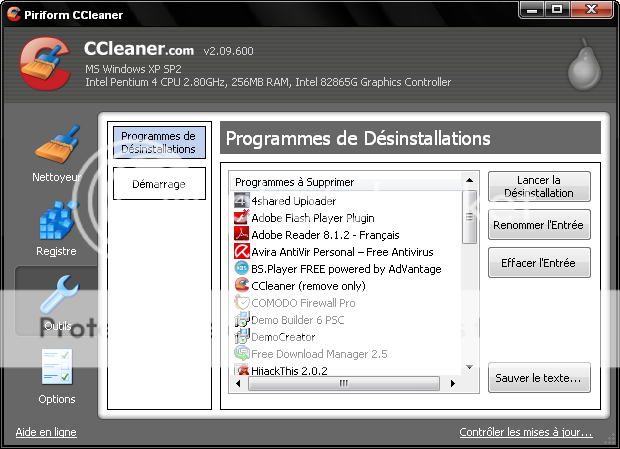Click the list scroll down arrow
The image size is (620, 449).
click(469, 367)
